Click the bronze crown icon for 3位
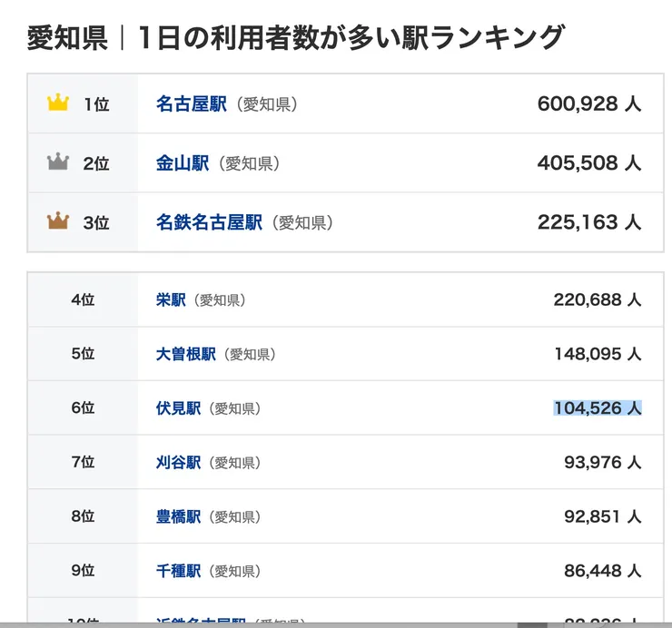672x628 pixels. point(58,221)
